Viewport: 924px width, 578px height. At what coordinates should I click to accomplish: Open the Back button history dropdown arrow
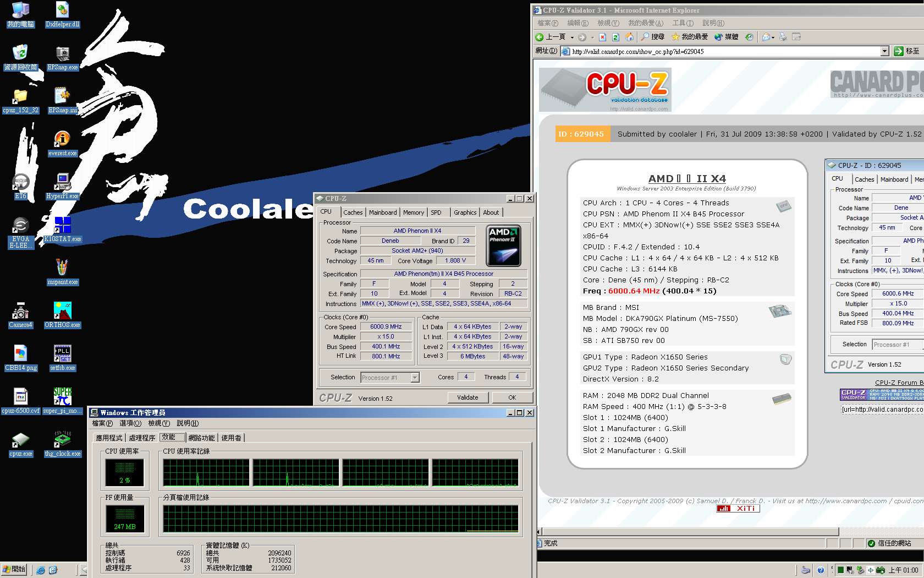pos(572,37)
